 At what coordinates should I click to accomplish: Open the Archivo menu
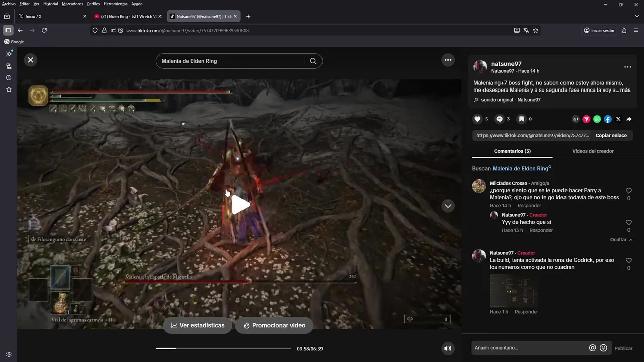coord(9,4)
